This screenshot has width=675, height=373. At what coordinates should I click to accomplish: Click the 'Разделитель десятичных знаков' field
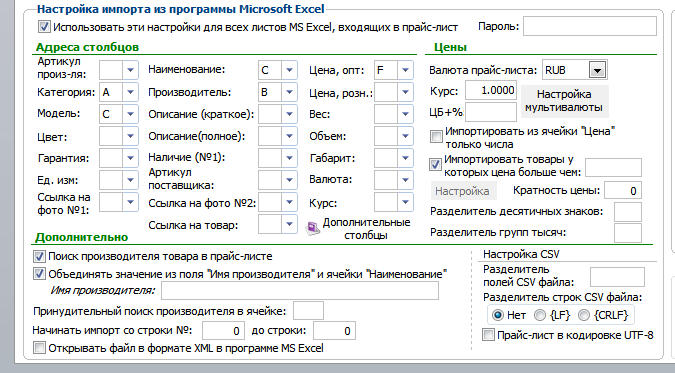coord(628,212)
